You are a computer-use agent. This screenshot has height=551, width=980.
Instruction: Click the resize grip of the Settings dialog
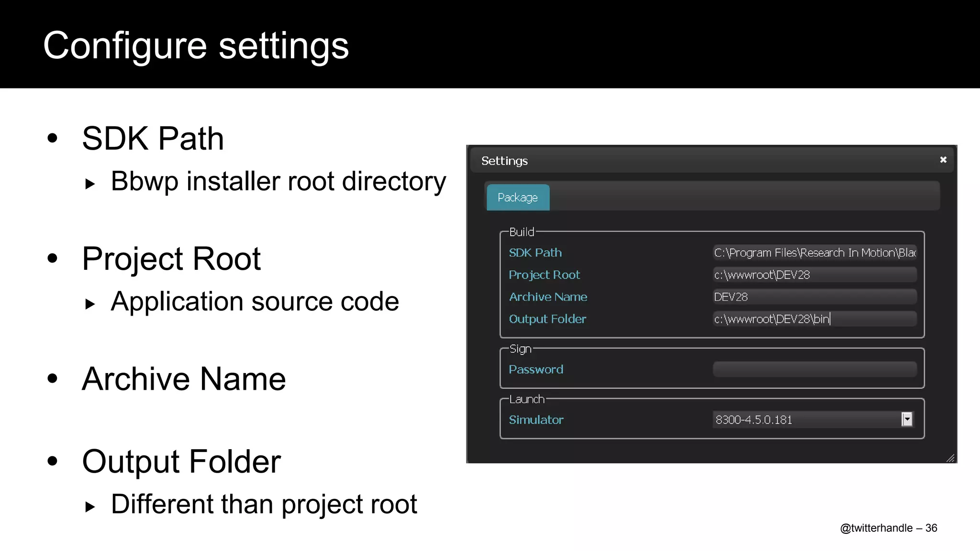click(x=950, y=458)
